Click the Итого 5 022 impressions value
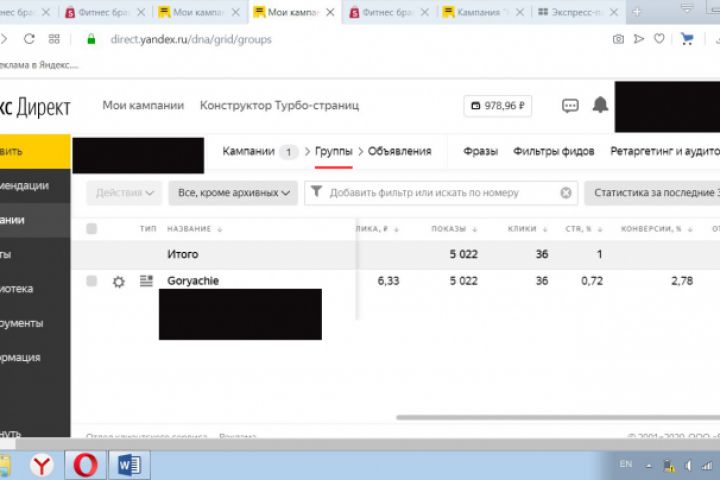The height and width of the screenshot is (480, 720). tap(464, 254)
